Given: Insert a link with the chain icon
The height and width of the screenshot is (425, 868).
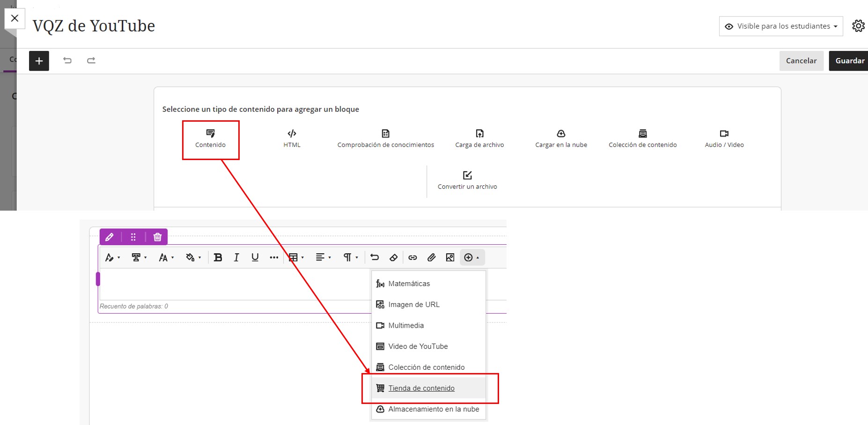Looking at the screenshot, I should (412, 257).
